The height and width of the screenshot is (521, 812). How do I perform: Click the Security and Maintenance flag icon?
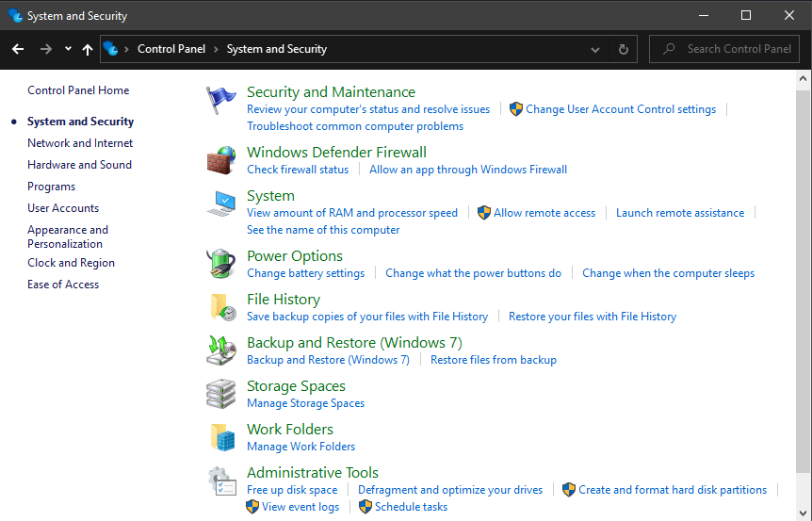(x=221, y=99)
